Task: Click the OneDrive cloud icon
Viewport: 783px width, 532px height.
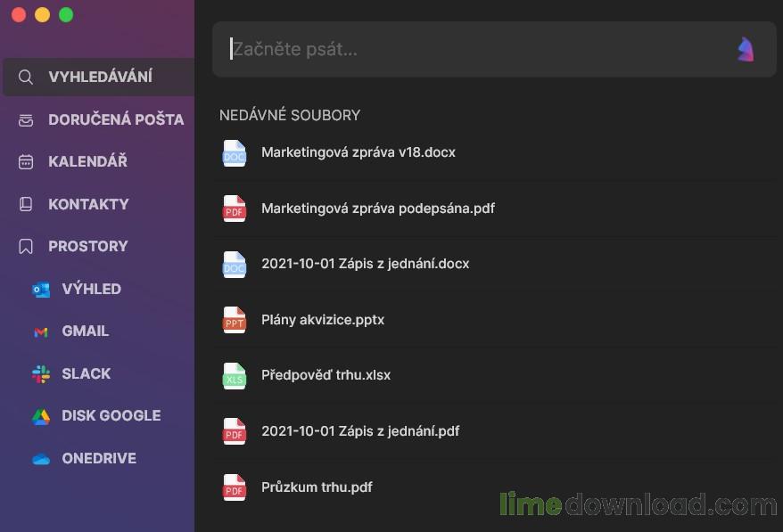Action: (x=41, y=459)
